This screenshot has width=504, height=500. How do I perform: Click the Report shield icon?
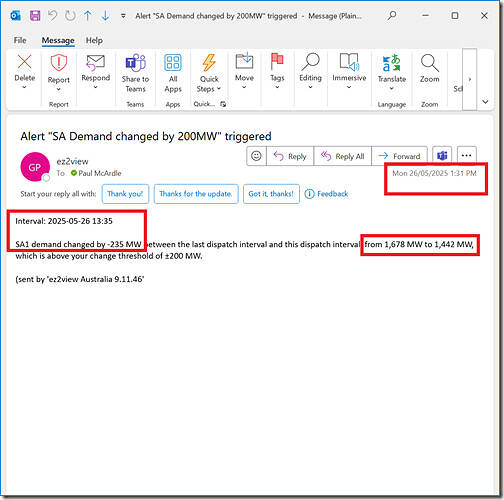[x=59, y=63]
